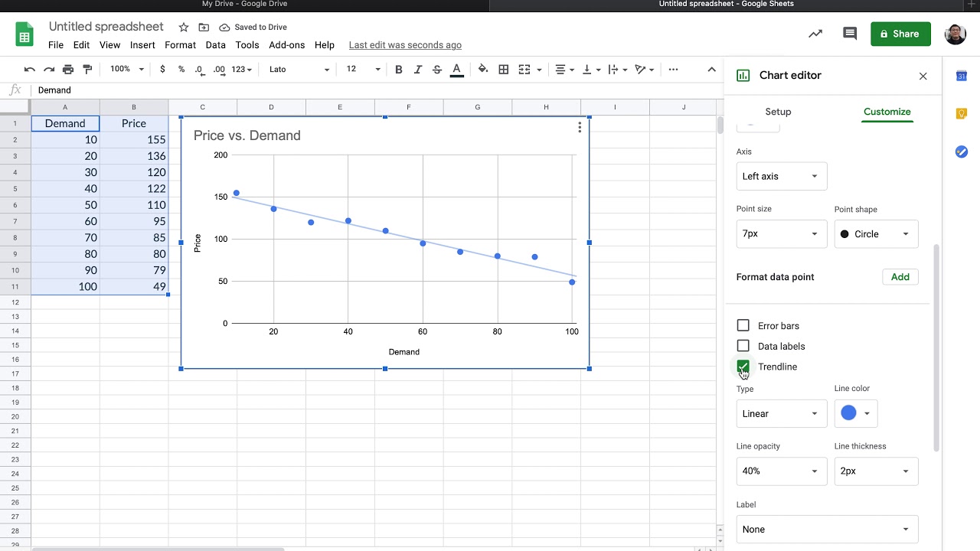Click the print icon
980x551 pixels.
(68, 69)
